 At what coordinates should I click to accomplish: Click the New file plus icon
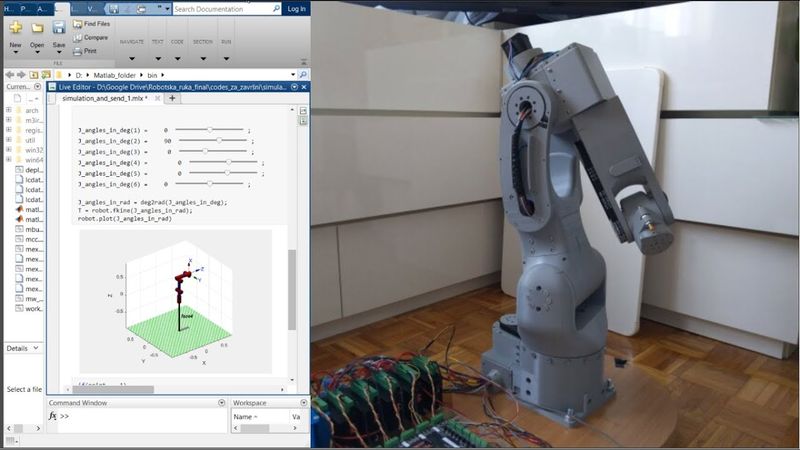[15, 28]
